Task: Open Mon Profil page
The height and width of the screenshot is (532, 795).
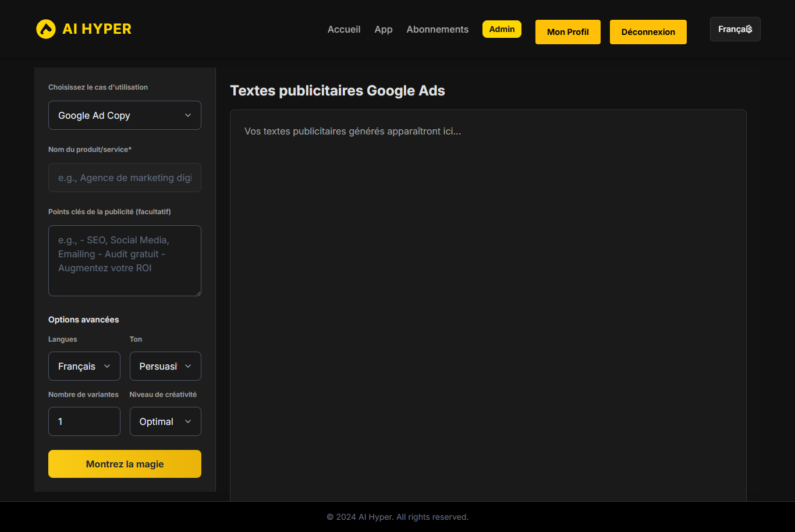Action: click(x=567, y=32)
